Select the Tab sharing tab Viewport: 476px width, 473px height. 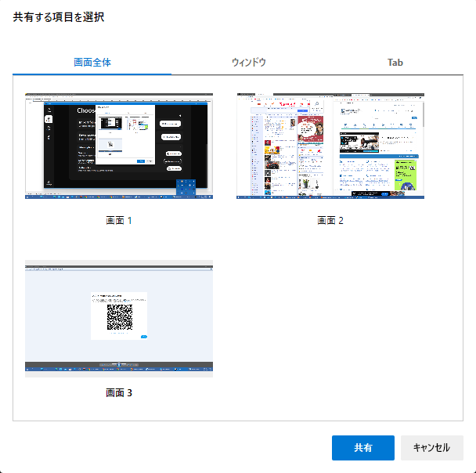click(395, 62)
